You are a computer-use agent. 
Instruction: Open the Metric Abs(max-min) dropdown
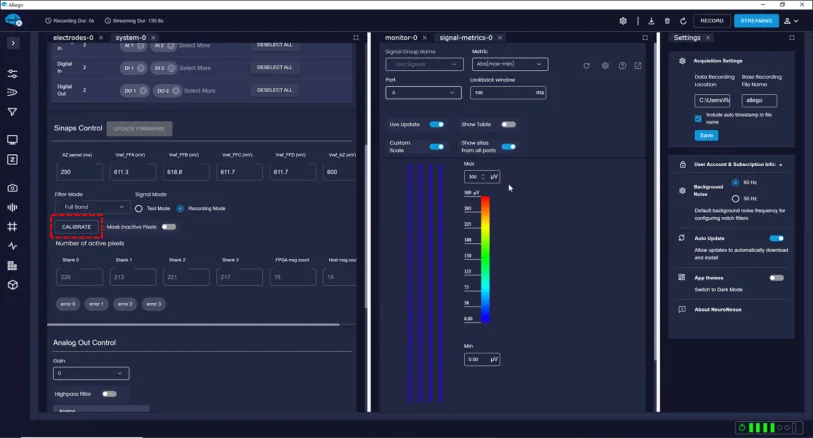509,64
